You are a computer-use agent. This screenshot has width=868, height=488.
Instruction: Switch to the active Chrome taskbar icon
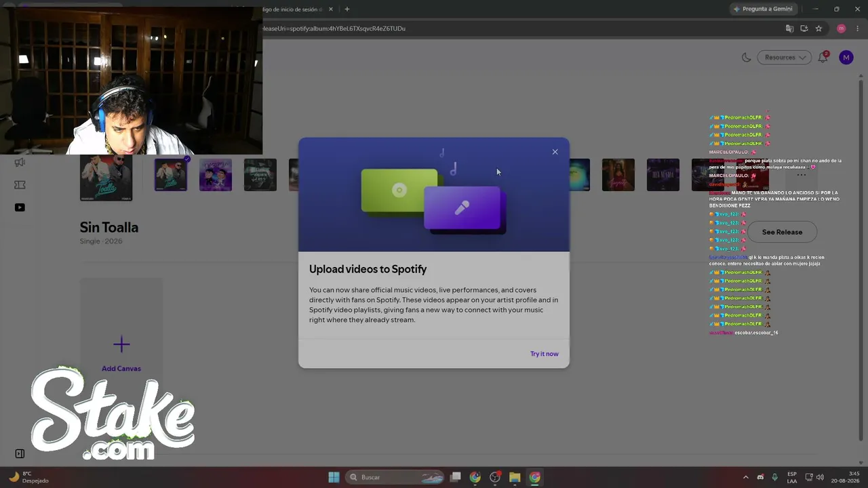click(x=535, y=477)
